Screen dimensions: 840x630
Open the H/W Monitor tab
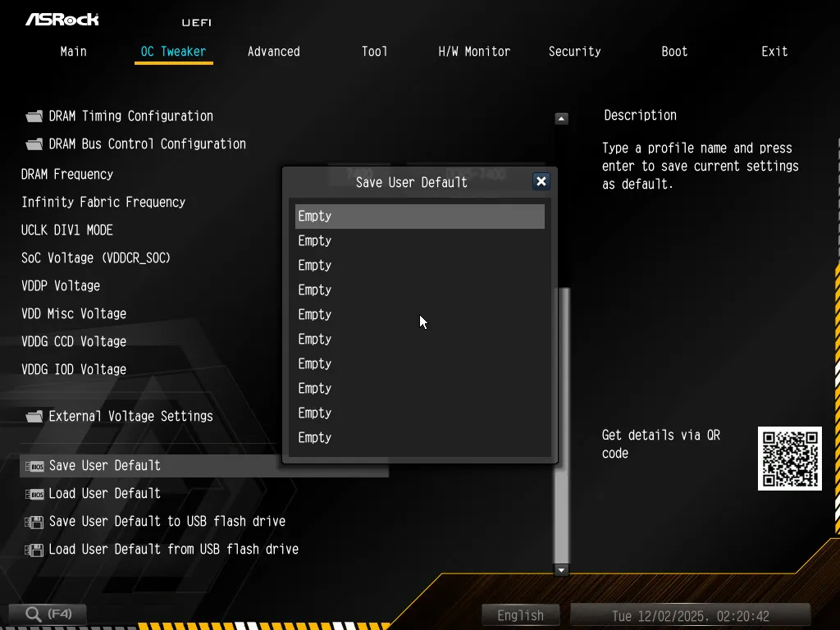tap(474, 52)
